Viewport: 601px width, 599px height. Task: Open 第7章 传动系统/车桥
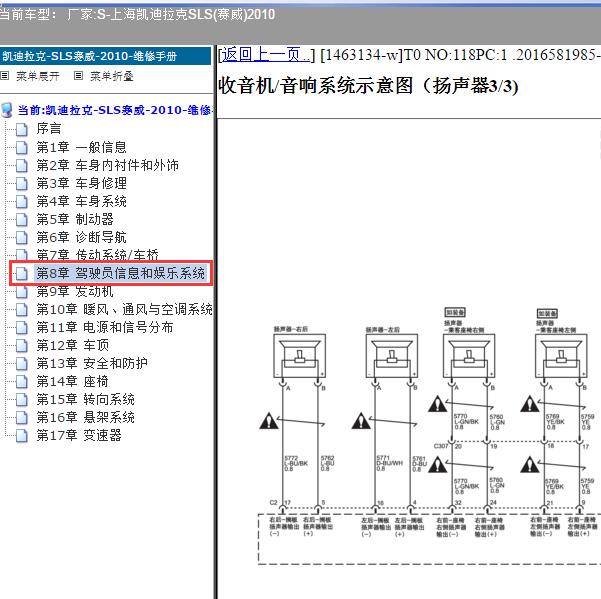click(x=97, y=254)
